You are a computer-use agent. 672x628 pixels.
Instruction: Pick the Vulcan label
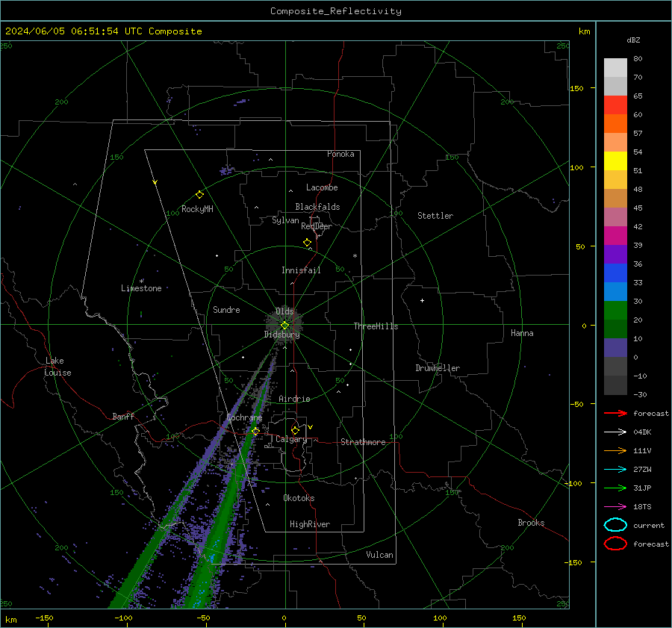click(379, 555)
